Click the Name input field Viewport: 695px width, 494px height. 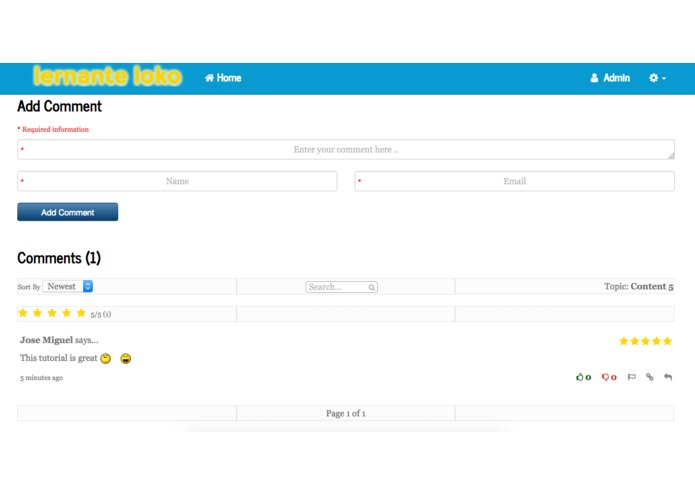pos(177,181)
